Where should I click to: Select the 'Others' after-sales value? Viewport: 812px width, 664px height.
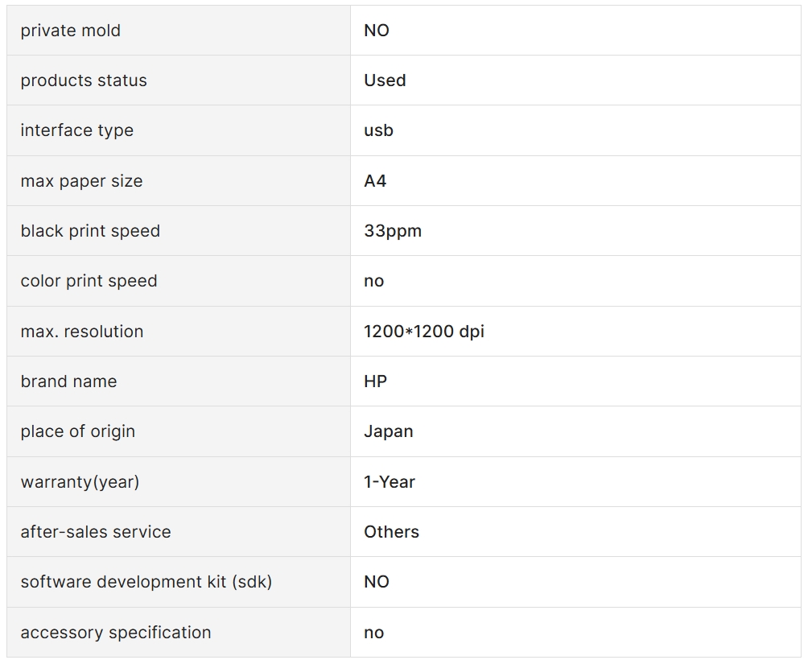(391, 532)
